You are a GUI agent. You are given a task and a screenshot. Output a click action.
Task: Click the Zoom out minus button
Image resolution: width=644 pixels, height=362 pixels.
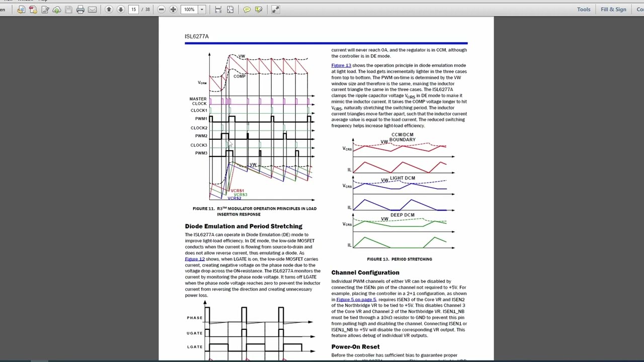[x=161, y=10]
